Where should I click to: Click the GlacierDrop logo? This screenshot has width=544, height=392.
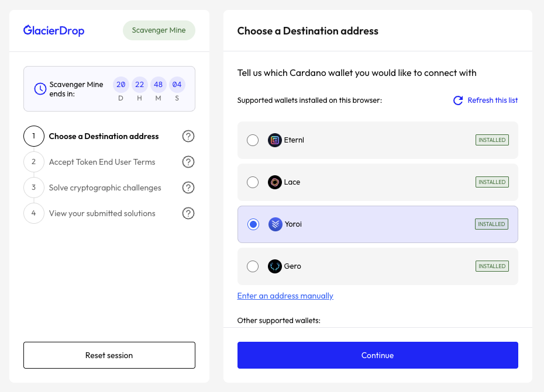pos(54,30)
